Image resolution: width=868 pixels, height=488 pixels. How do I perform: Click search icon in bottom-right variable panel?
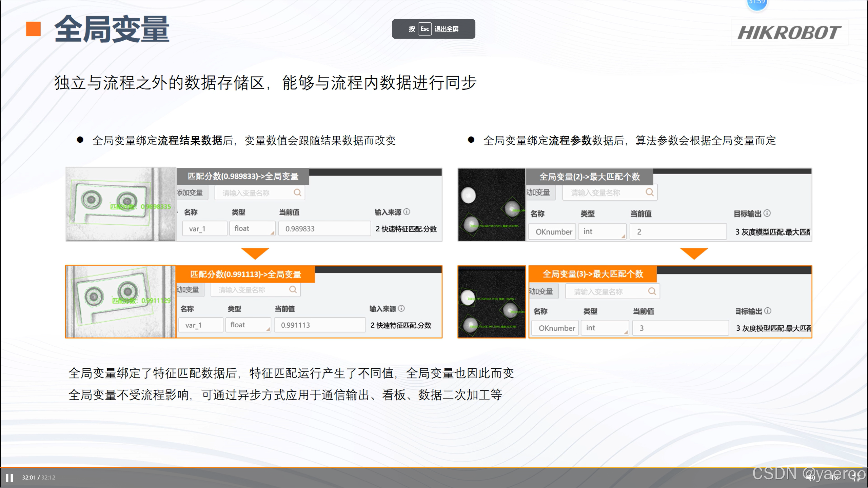(652, 291)
